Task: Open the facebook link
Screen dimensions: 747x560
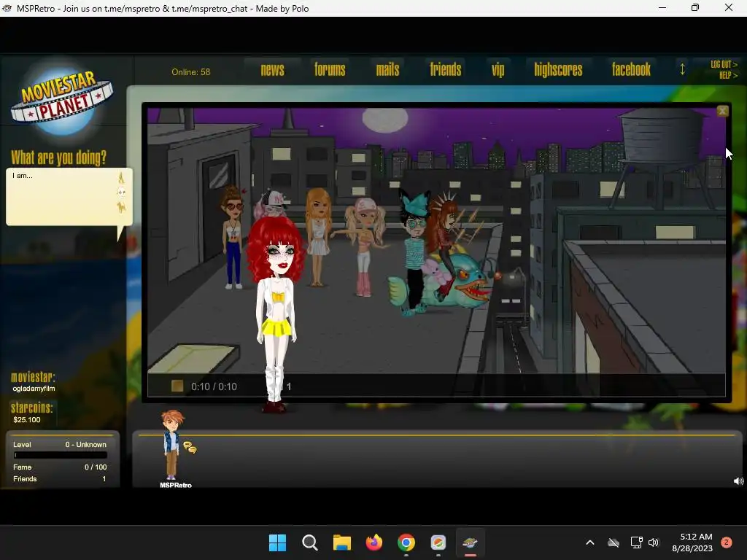Action: point(631,70)
